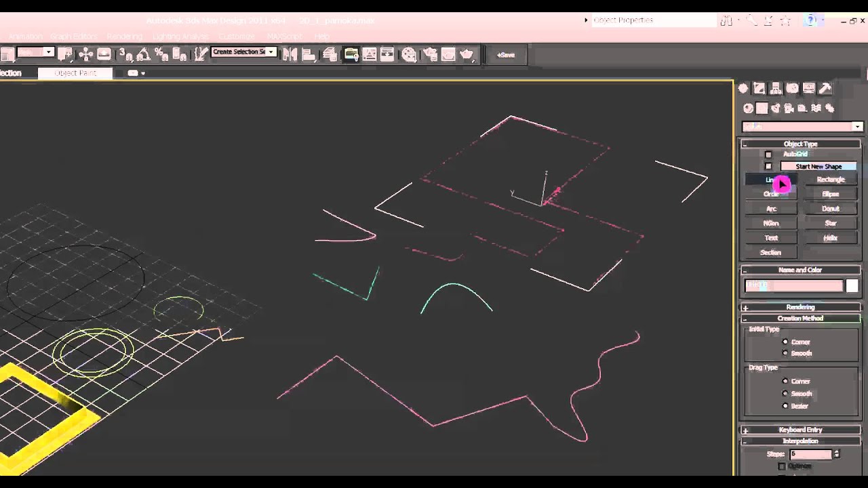868x488 pixels.
Task: Open the Graph Editors menu
Action: (74, 36)
